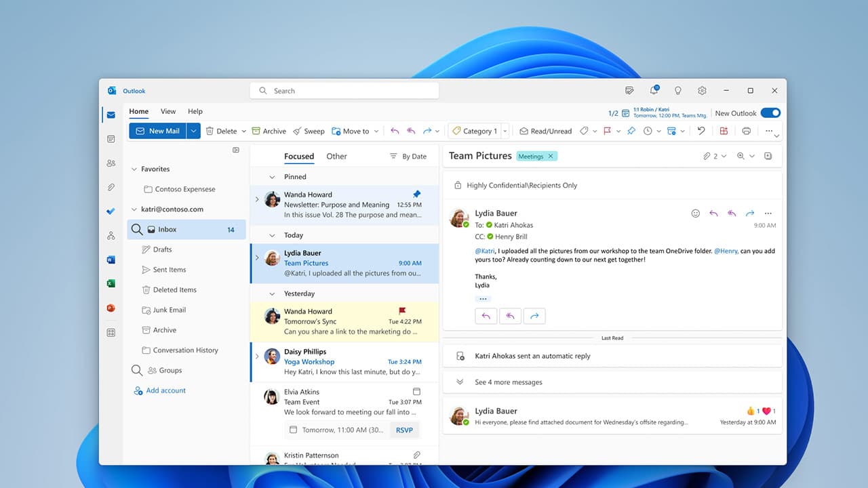868x488 pixels.
Task: Open the notifications bell in the title bar
Action: pos(654,90)
